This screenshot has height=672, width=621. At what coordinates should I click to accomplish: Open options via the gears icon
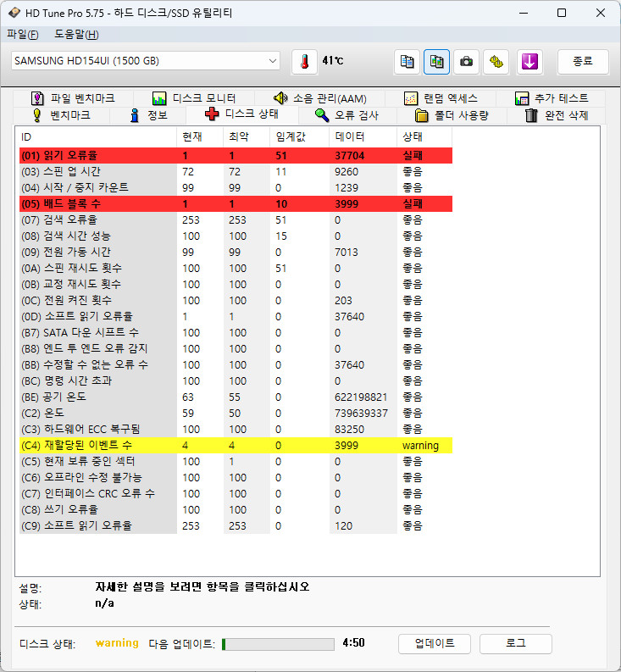click(496, 62)
